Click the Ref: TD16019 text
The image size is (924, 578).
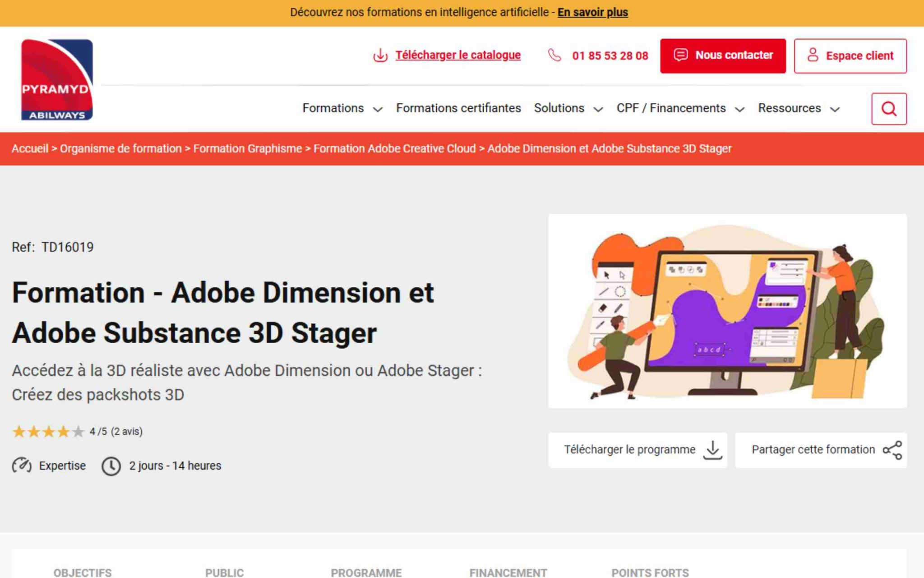[x=53, y=247]
